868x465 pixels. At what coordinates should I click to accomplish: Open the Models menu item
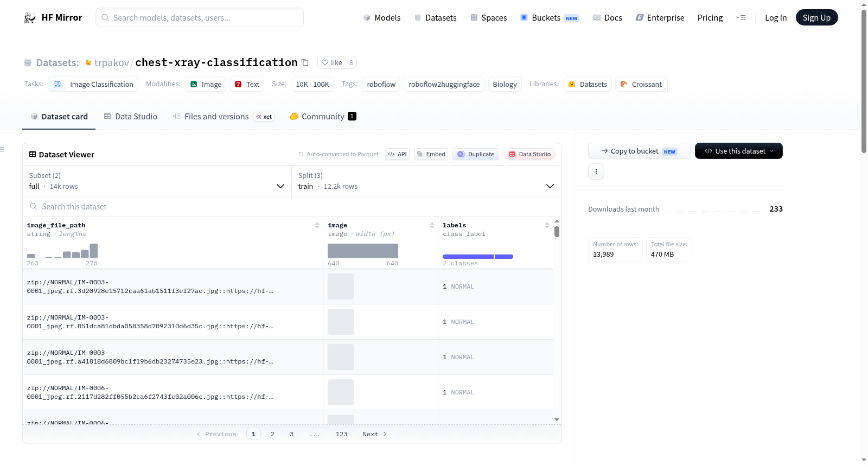pos(382,18)
